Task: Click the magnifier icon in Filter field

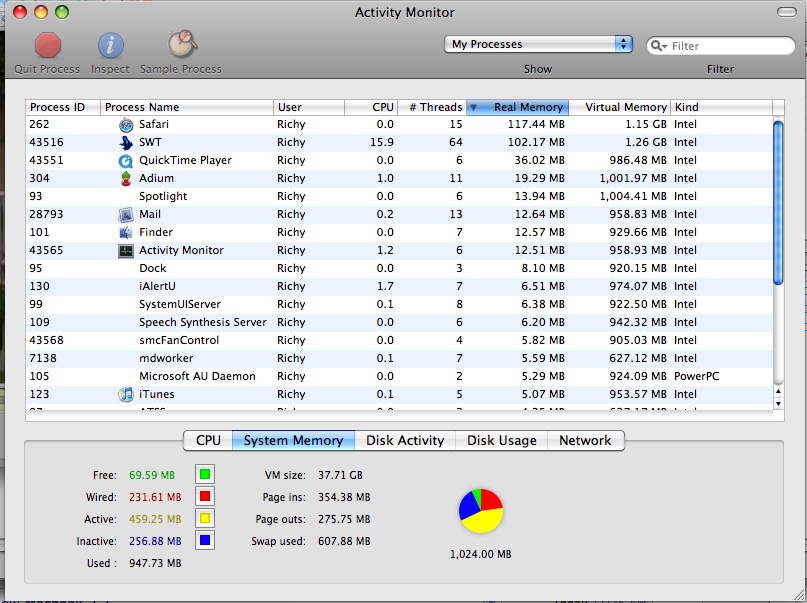Action: click(656, 46)
